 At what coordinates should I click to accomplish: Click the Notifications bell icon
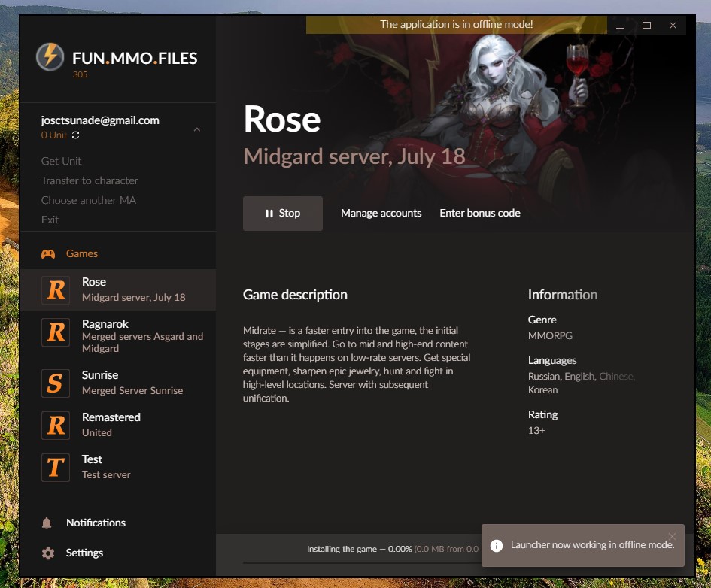click(x=47, y=523)
